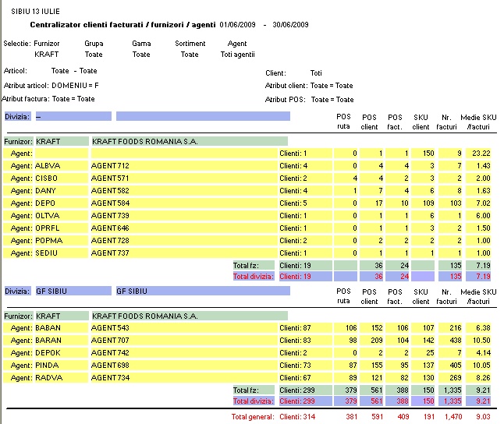Click GF SIBIU 'Total divizia:' label
504x424 pixels.
pyautogui.click(x=254, y=401)
